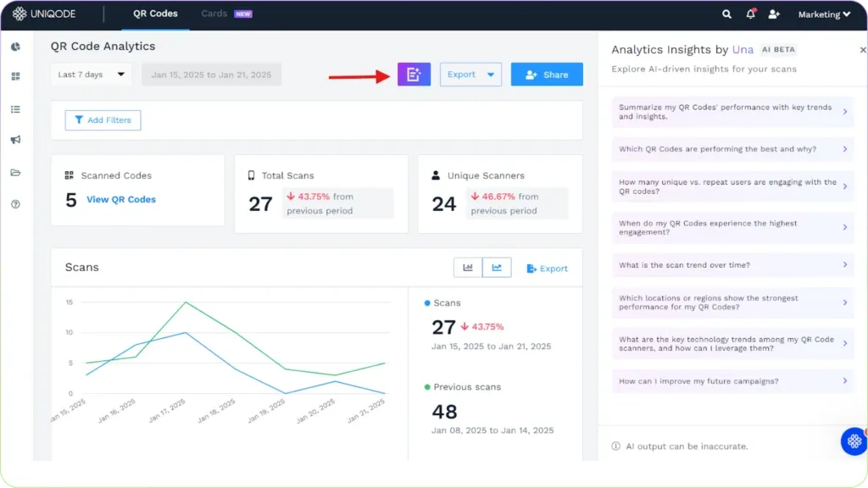Open the purple AI insights button
Image resolution: width=868 pixels, height=488 pixels.
tap(414, 75)
